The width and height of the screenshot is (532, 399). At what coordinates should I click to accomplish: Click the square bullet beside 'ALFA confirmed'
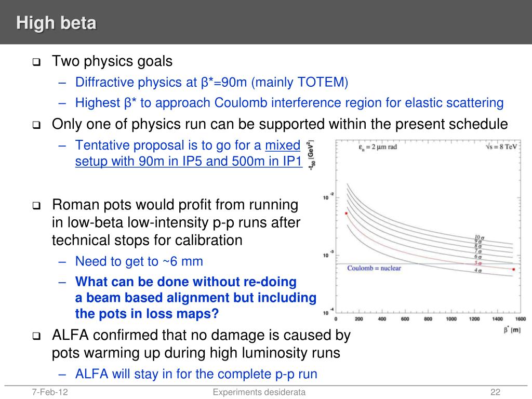coord(36,336)
